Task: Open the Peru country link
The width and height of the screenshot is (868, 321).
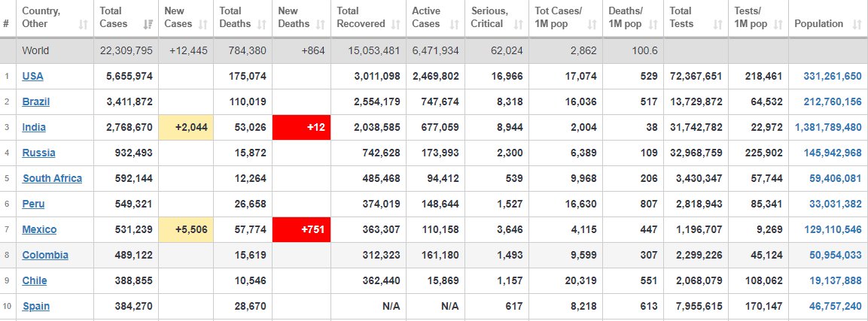Action: click(33, 204)
